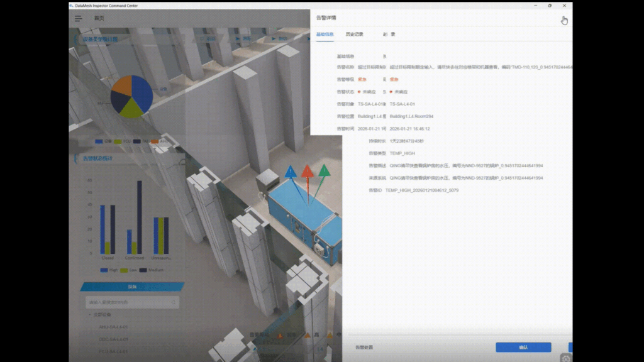Collapse the 全部设备 tree node
The width and height of the screenshot is (644, 362).
coord(90,314)
